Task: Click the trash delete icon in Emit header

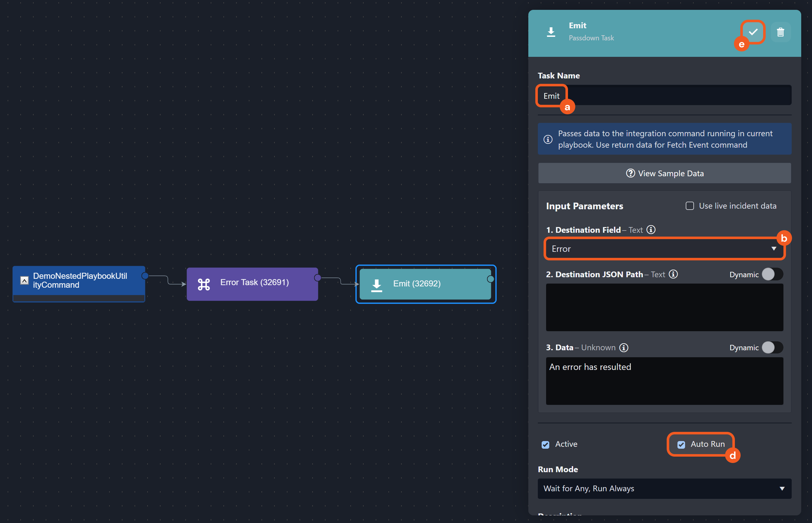Action: point(781,32)
